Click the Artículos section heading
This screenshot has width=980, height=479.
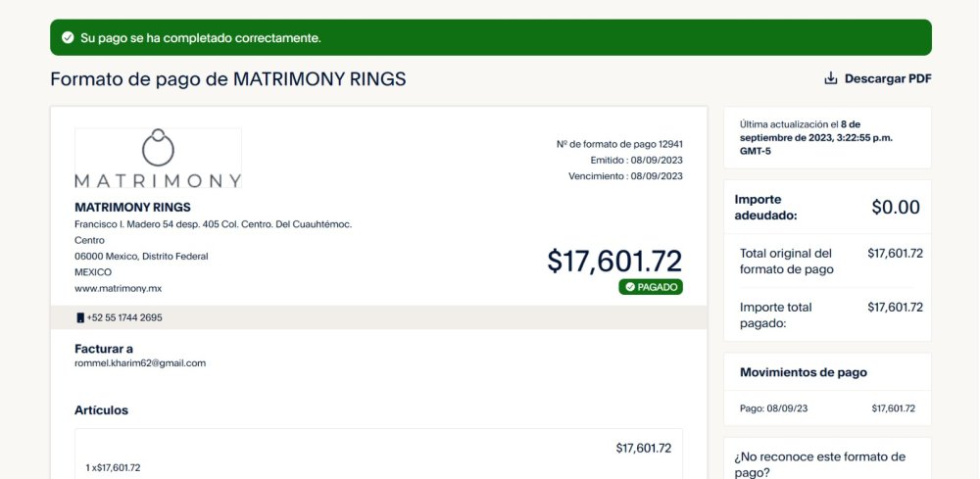click(101, 410)
